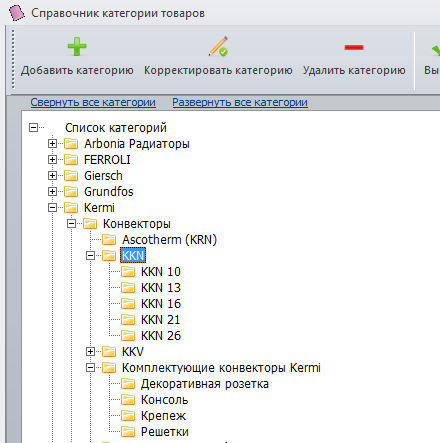440x443 pixels.
Task: Click the Ascotherm (KRN) folder icon
Action: [x=109, y=239]
